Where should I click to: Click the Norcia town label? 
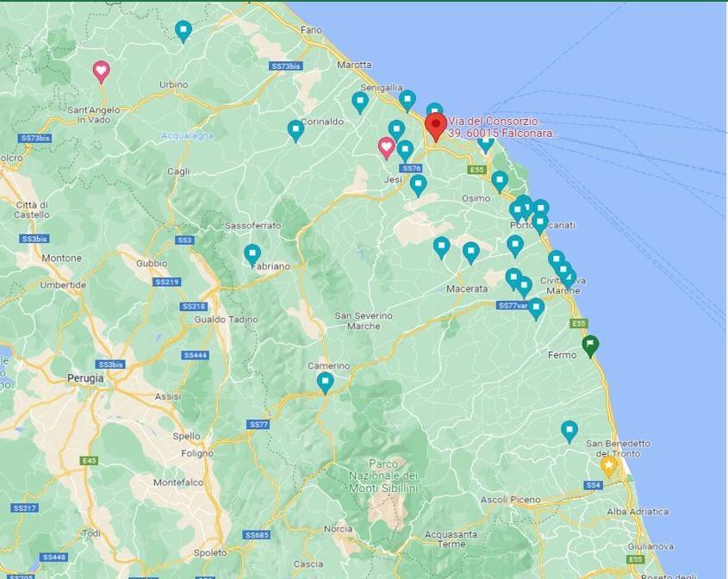(x=338, y=529)
